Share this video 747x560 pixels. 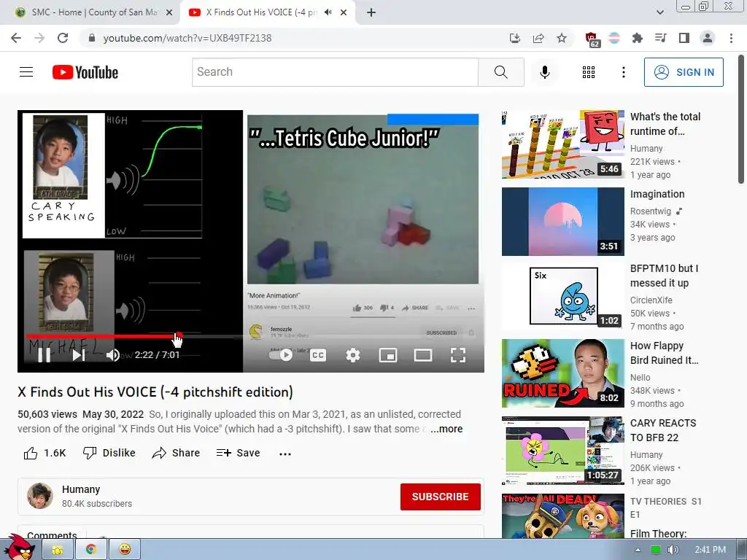pos(176,453)
